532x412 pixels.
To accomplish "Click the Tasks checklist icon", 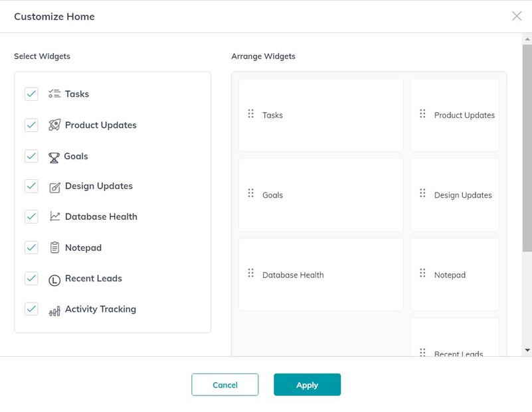I will point(54,94).
